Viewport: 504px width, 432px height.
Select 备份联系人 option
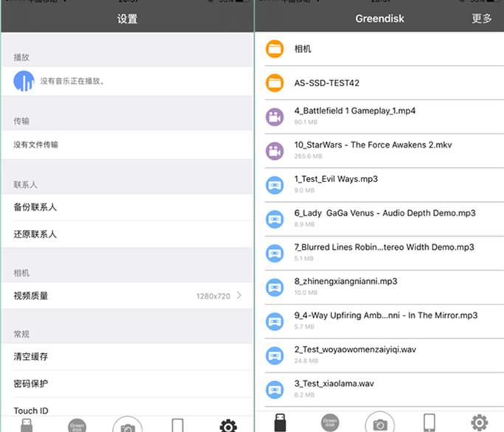127,207
